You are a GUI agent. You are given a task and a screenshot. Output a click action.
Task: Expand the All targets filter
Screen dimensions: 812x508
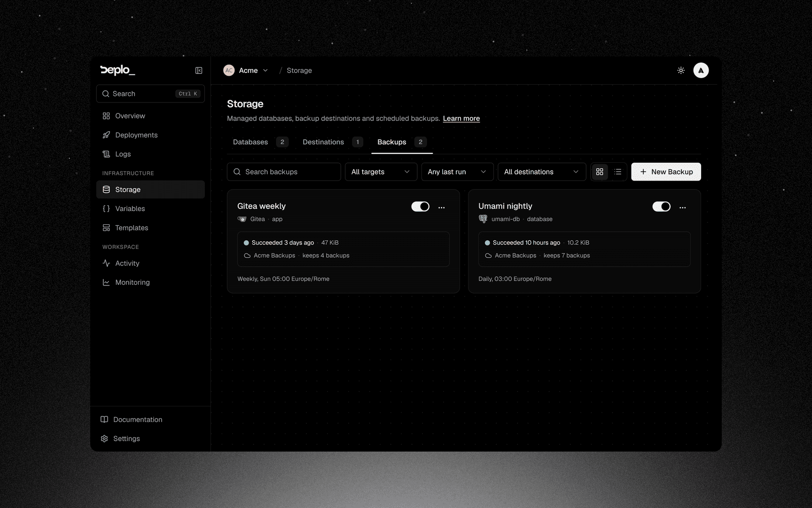pyautogui.click(x=381, y=172)
